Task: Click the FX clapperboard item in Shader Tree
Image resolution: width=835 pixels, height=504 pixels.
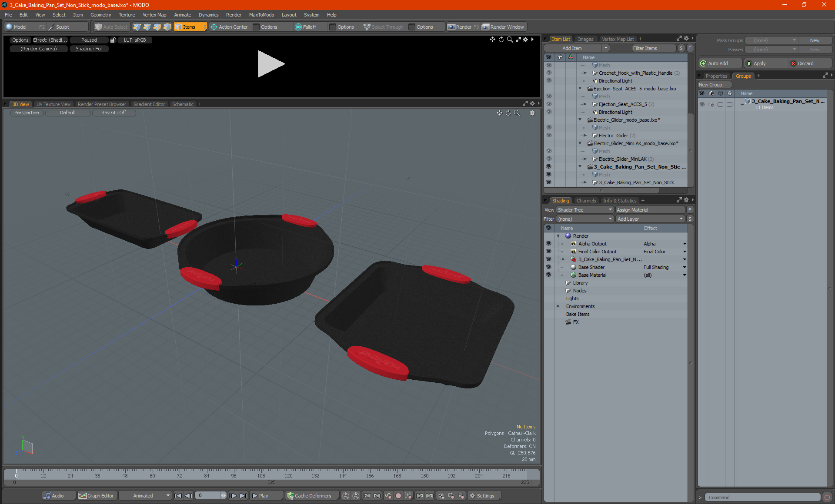Action: [x=572, y=322]
